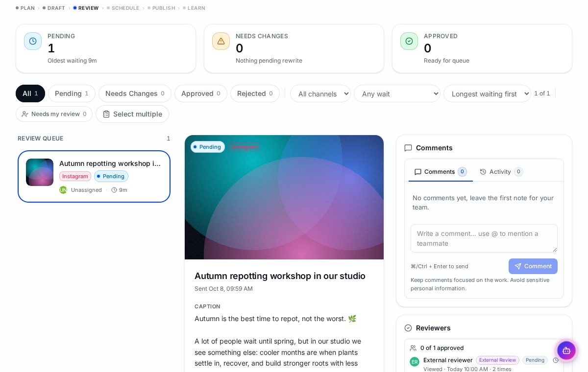Click the Pending clock icon in stats card
Viewport: 588px width, 372px height.
point(33,41)
